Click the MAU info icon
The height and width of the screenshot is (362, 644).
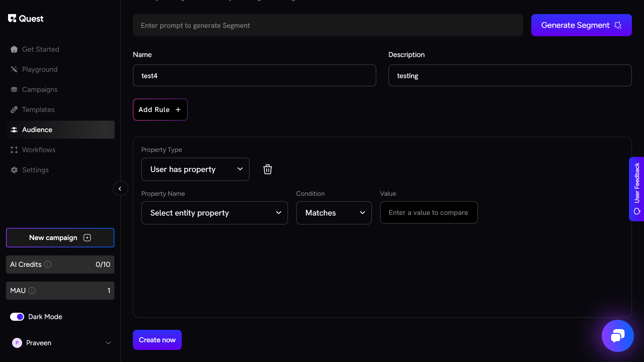[32, 291]
